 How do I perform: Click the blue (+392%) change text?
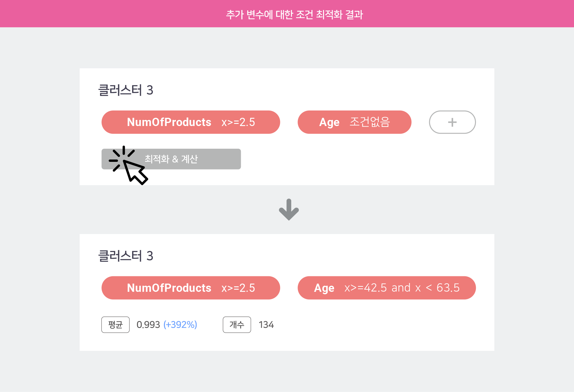(x=180, y=325)
